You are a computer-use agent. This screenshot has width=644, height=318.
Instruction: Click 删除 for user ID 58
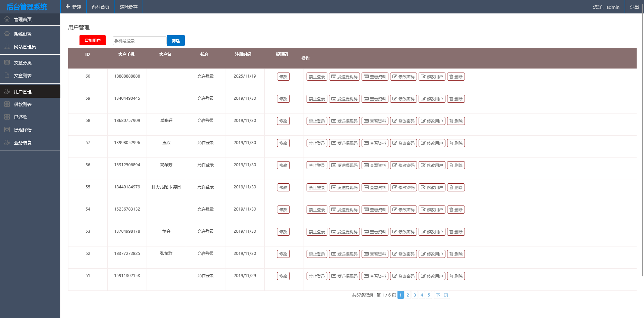456,121
